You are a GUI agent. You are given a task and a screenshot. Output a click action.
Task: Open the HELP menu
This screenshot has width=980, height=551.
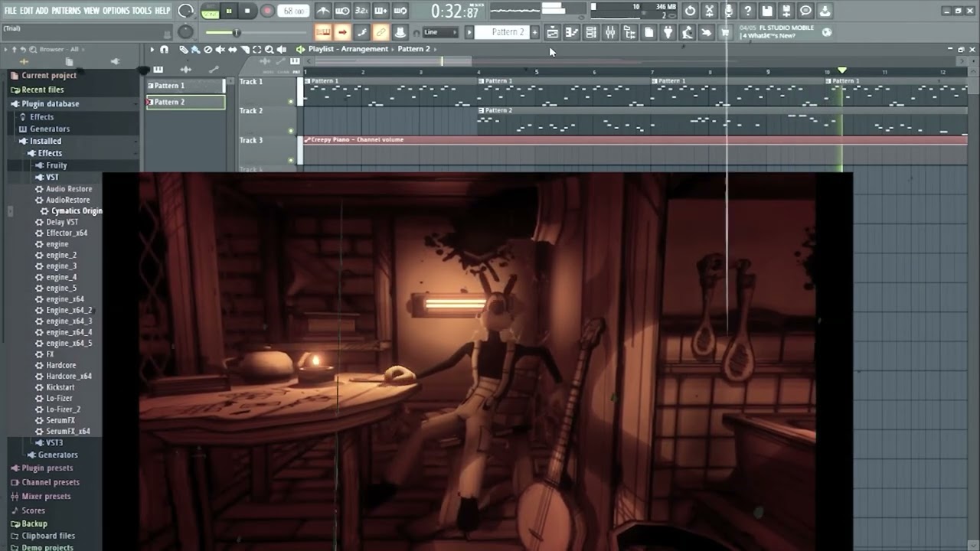click(162, 11)
